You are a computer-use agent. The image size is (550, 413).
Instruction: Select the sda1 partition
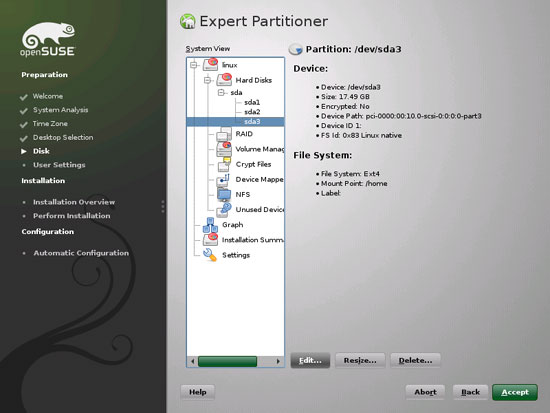[x=252, y=102]
